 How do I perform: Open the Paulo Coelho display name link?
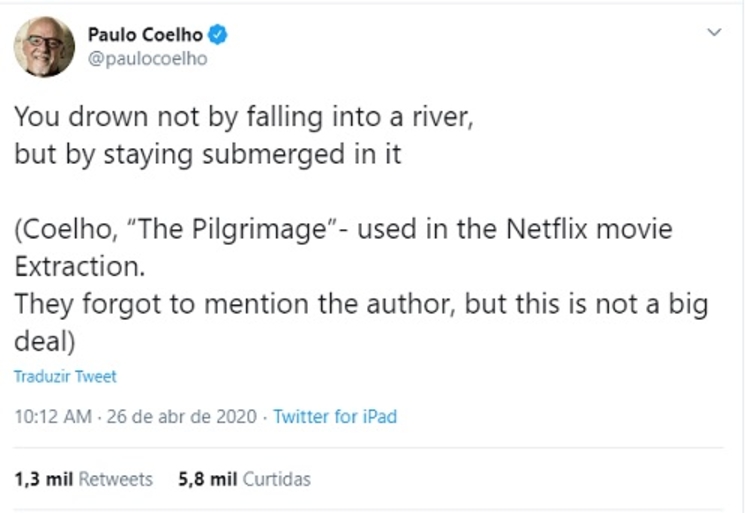145,35
